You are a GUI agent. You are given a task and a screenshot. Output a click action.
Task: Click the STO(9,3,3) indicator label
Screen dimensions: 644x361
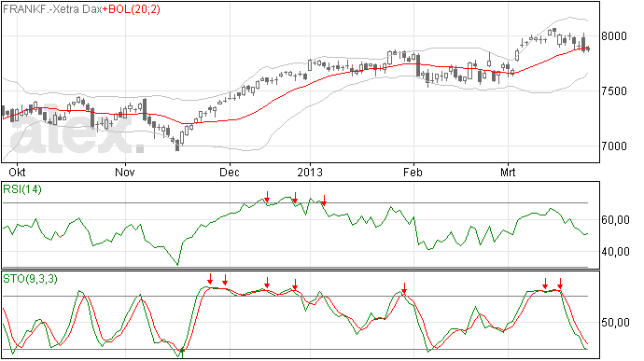coord(30,279)
